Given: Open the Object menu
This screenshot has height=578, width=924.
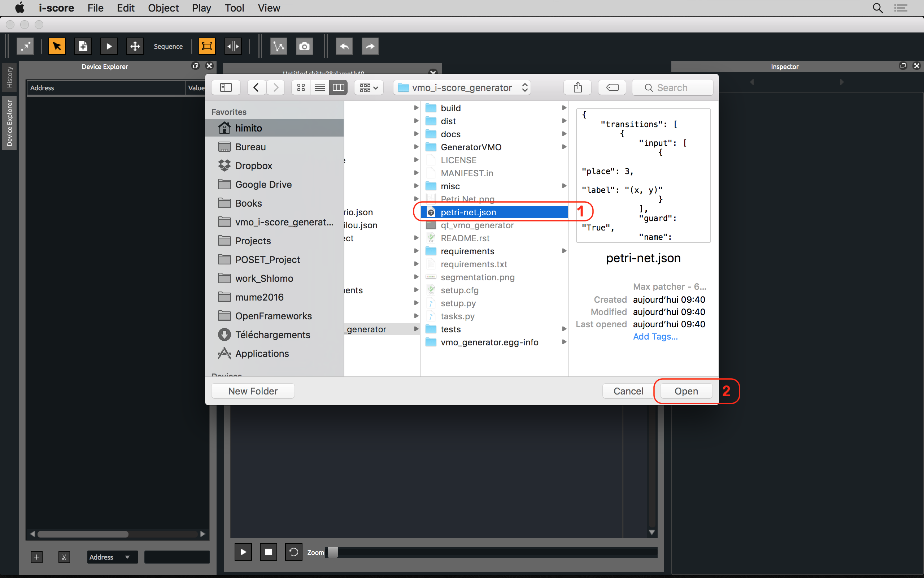Looking at the screenshot, I should pyautogui.click(x=163, y=8).
